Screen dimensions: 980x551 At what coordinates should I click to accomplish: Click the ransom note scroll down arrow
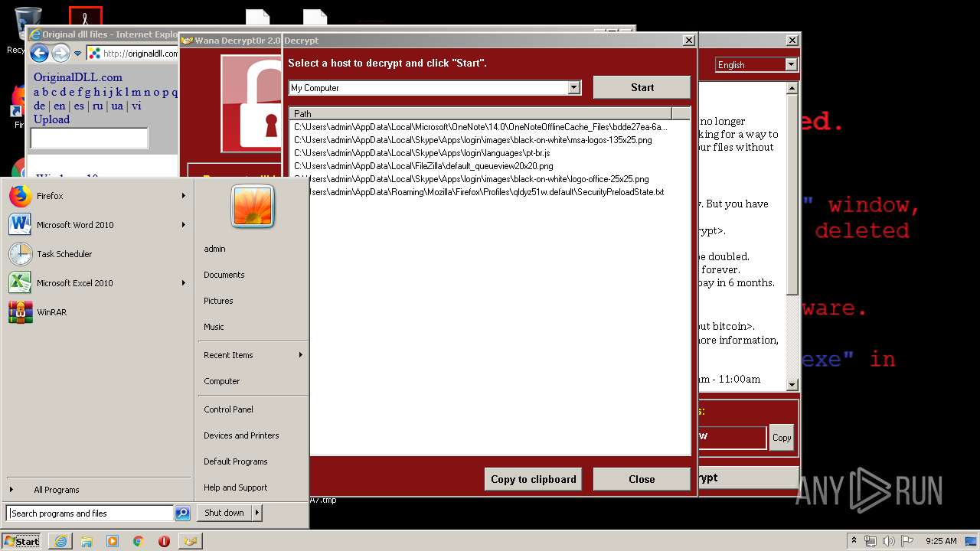792,385
